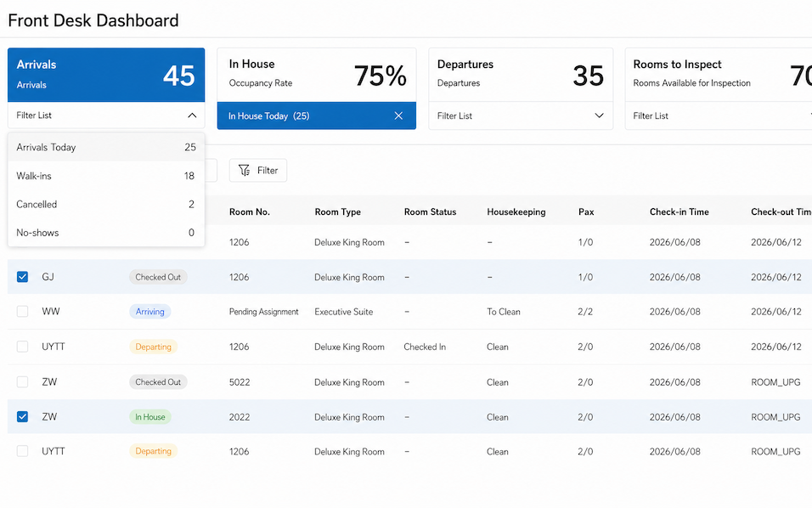Click the funnel Filter icon
Viewport: 812px width, 508px height.
[244, 171]
